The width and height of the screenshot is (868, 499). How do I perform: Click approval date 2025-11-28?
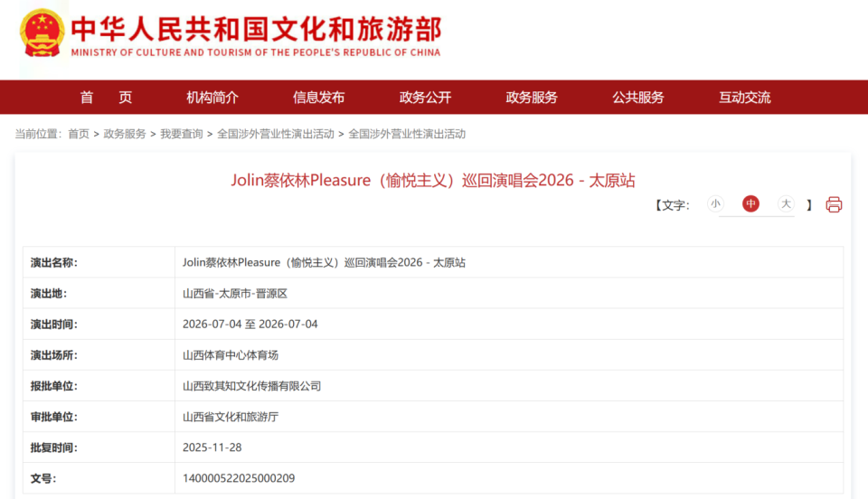pos(212,447)
